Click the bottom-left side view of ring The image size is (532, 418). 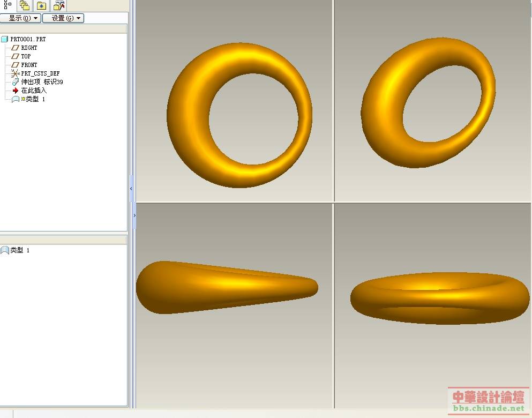[x=227, y=287]
